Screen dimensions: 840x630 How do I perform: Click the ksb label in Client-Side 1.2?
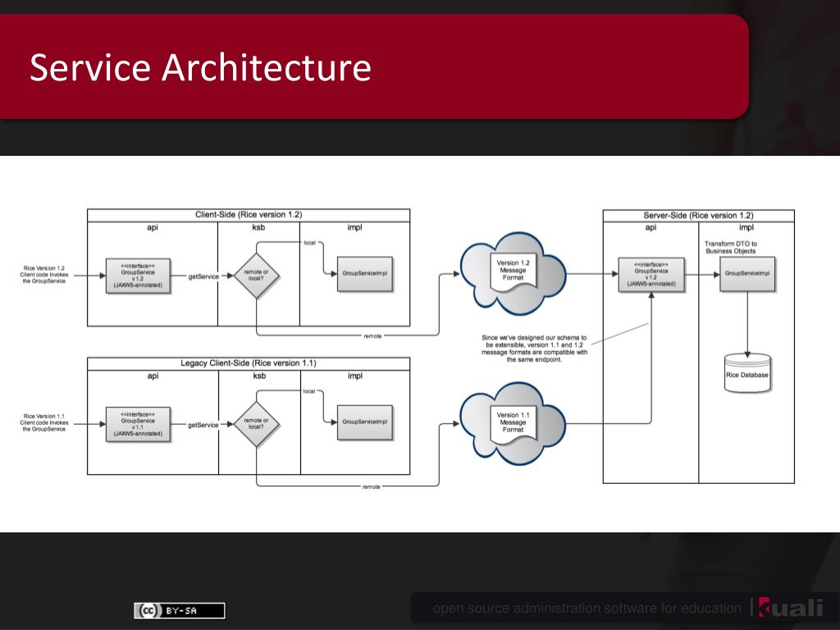258,228
